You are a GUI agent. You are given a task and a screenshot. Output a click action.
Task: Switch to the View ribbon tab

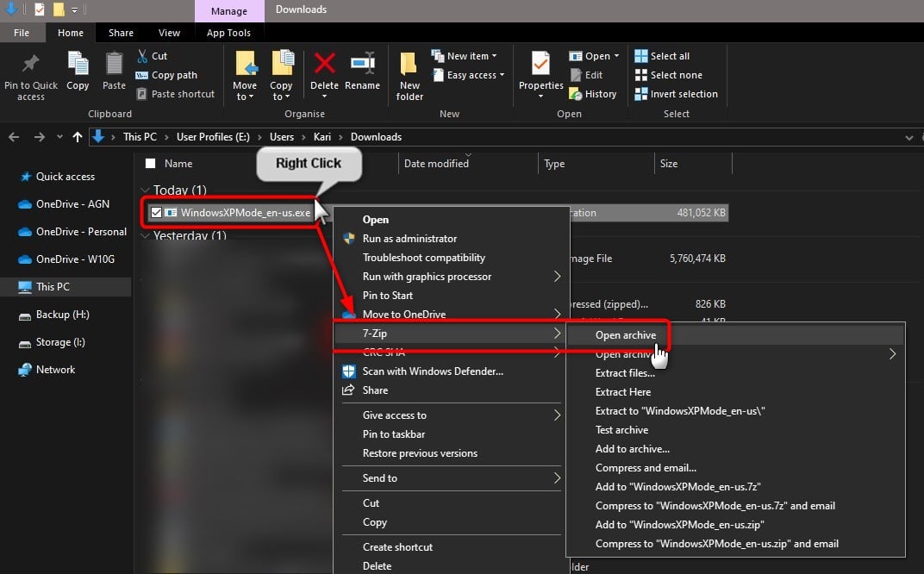169,33
